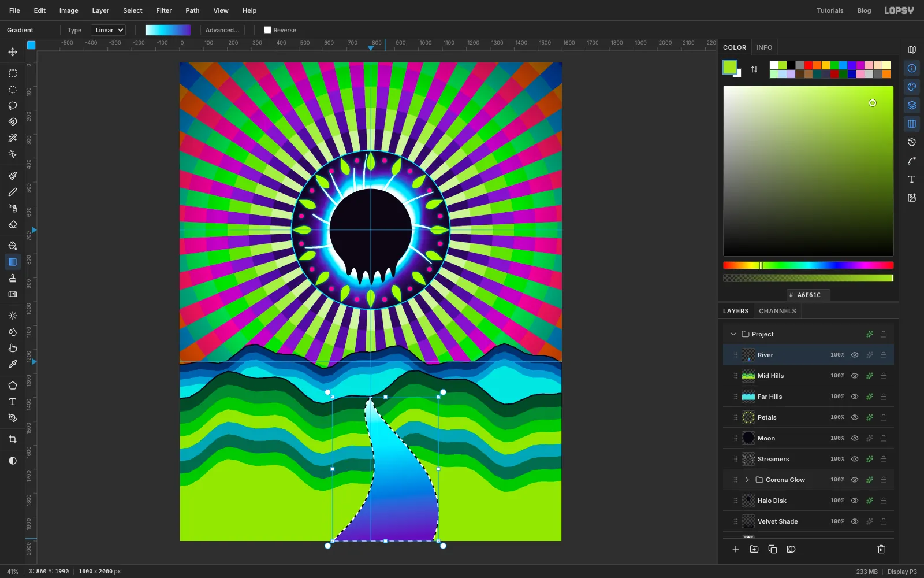Enable the Reverse gradient checkbox
The image size is (924, 578).
(267, 30)
